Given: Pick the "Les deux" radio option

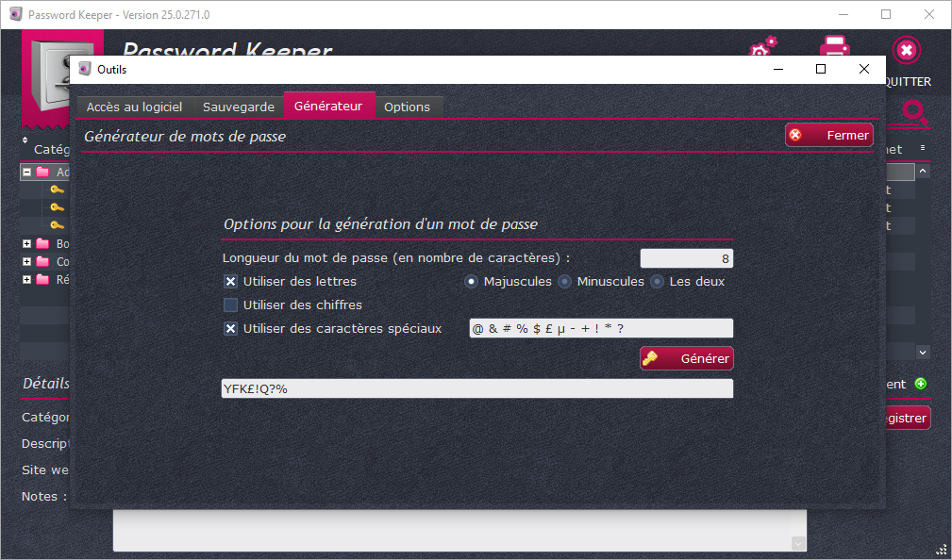Looking at the screenshot, I should (657, 282).
